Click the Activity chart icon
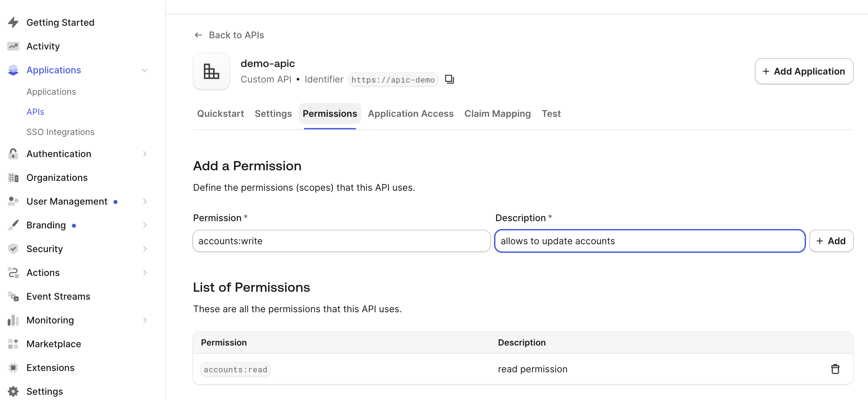The image size is (868, 400). pos(13,46)
